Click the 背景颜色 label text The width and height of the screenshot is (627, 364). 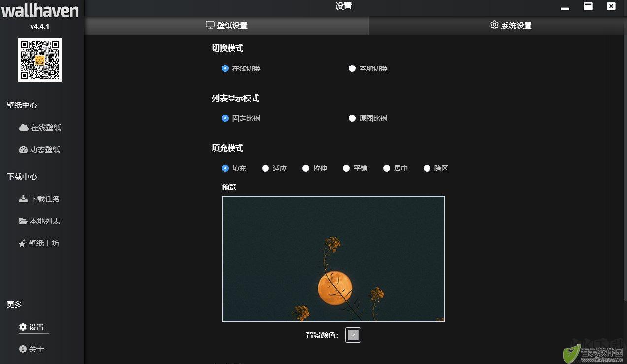323,335
